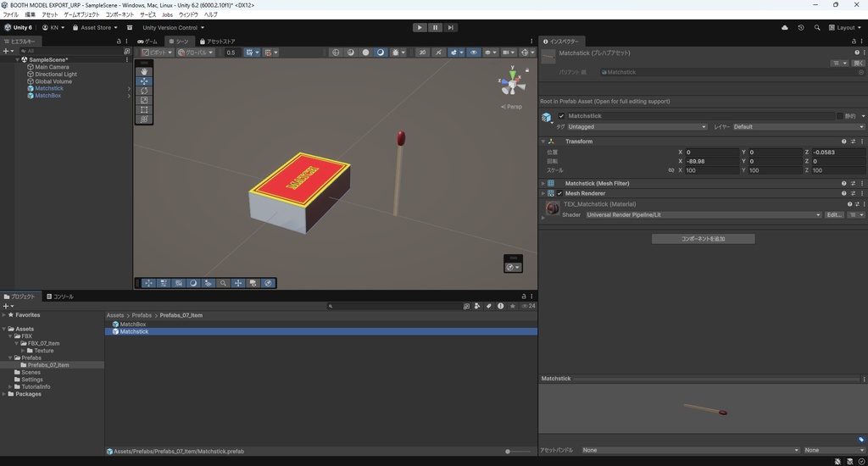Open the scene camera settings dropdown
868x466 pixels.
tap(508, 53)
